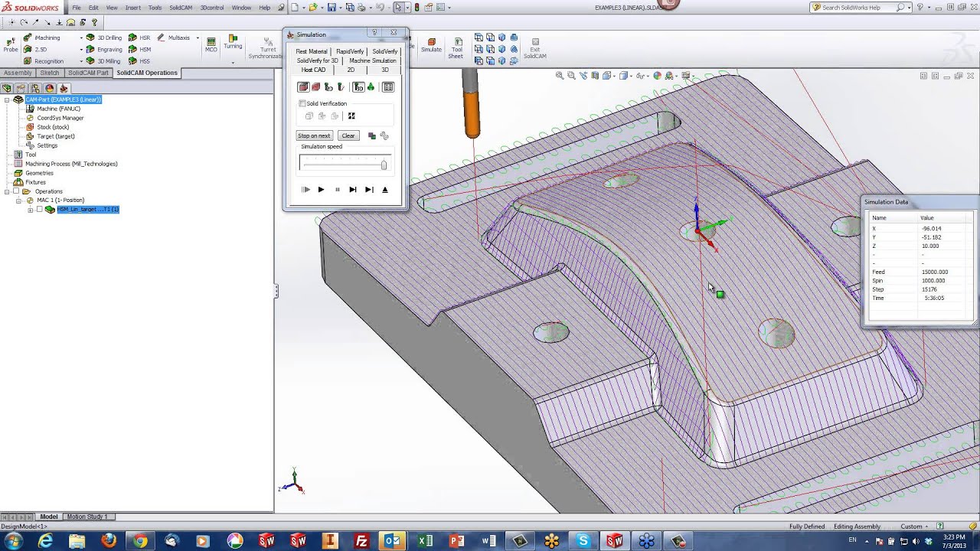Image resolution: width=980 pixels, height=551 pixels.
Task: Select the 2.5D machining icon
Action: click(28, 49)
